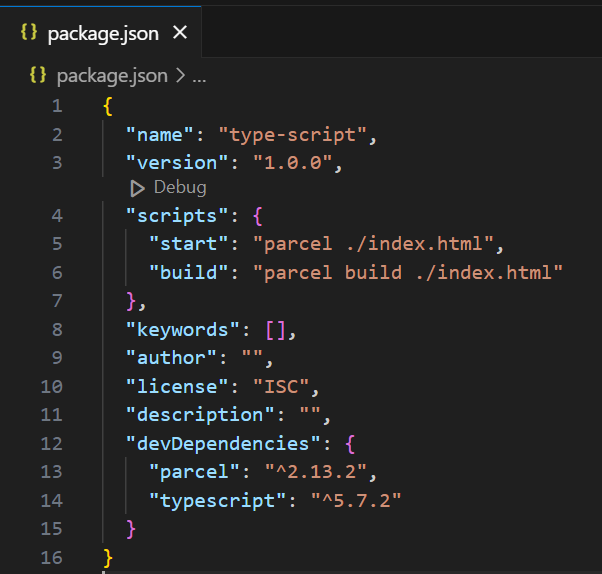Click the "typescript" dependency key
This screenshot has width=602, height=574.
coord(217,501)
